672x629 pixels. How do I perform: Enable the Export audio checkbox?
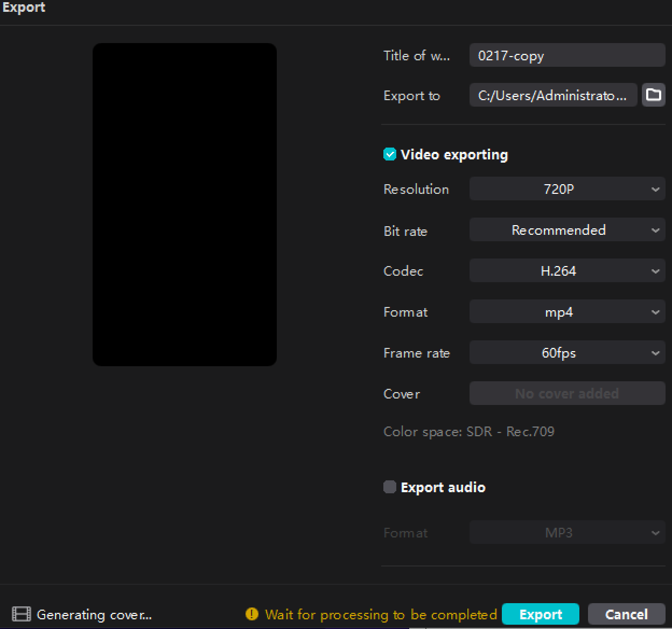click(x=389, y=487)
